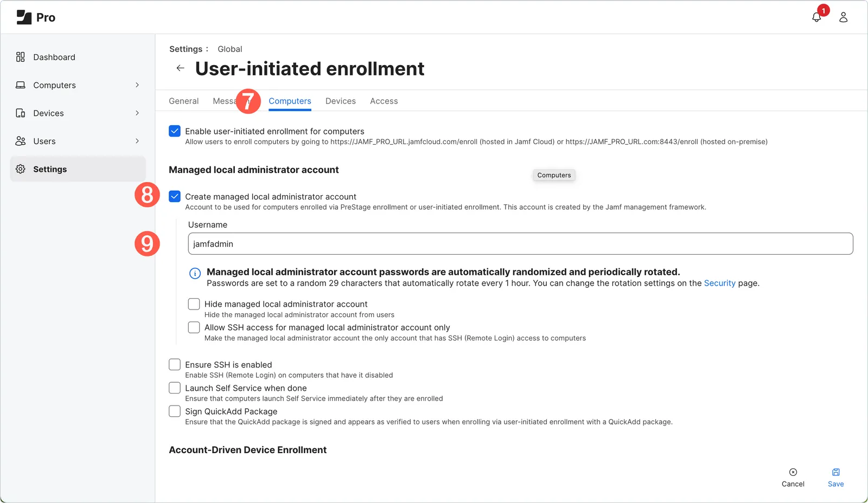Click the Settings gear icon
The image size is (868, 503).
pyautogui.click(x=20, y=169)
